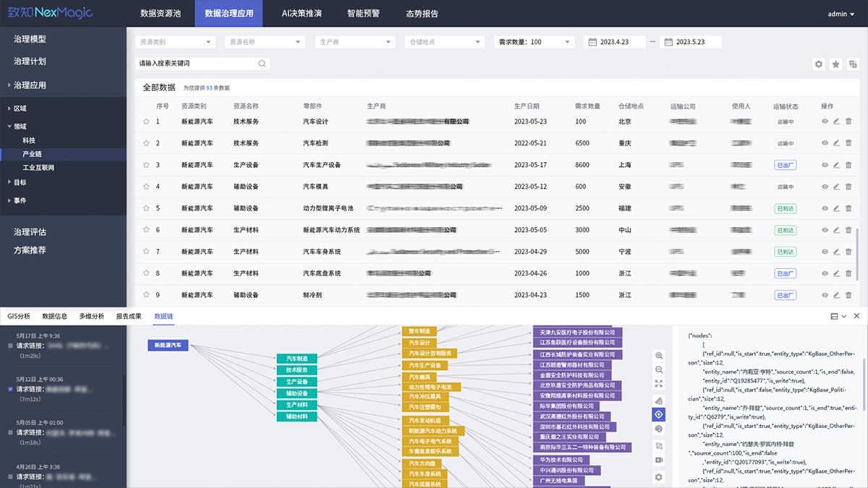
Task: Select 工业互联网 in the left sidebar
Action: pyautogui.click(x=38, y=168)
